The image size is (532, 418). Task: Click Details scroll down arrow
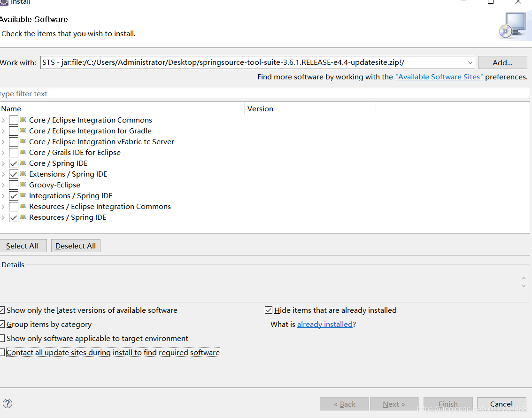[524, 286]
